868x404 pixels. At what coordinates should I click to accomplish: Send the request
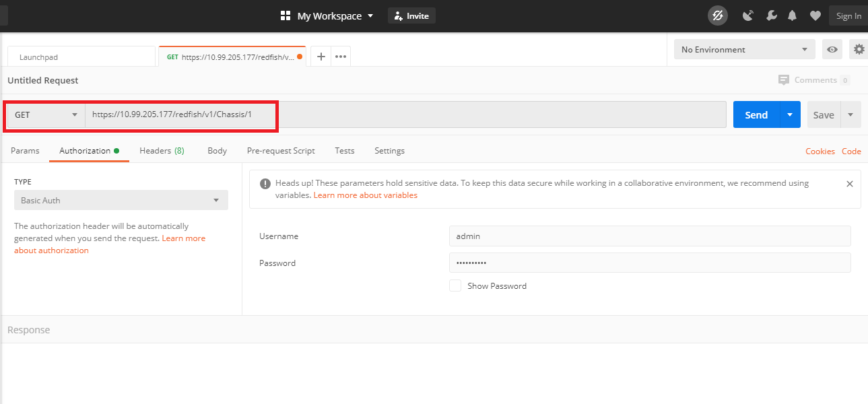tap(756, 115)
